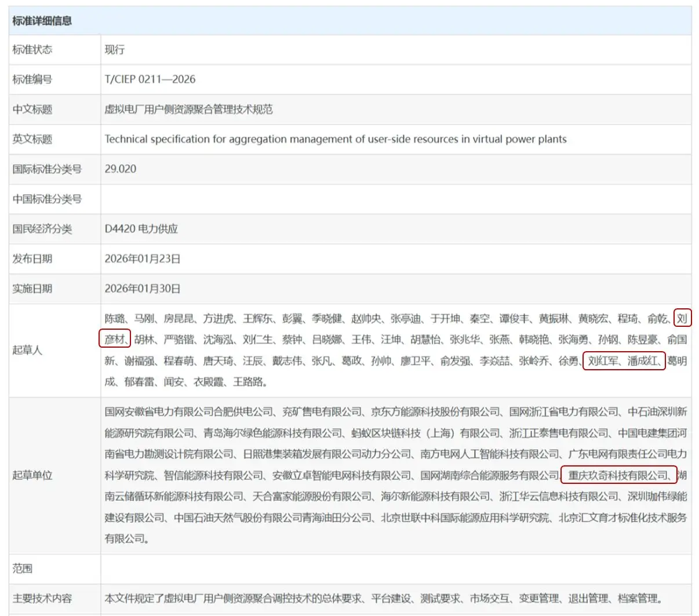This screenshot has height=616, width=699.
Task: Click the 中国标准分类号 row label
Action: click(47, 199)
